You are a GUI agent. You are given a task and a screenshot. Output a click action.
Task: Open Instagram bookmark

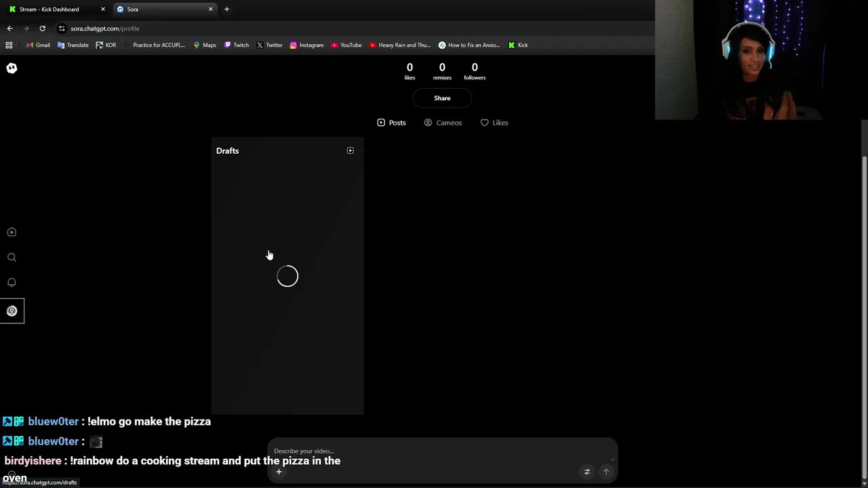pyautogui.click(x=307, y=45)
